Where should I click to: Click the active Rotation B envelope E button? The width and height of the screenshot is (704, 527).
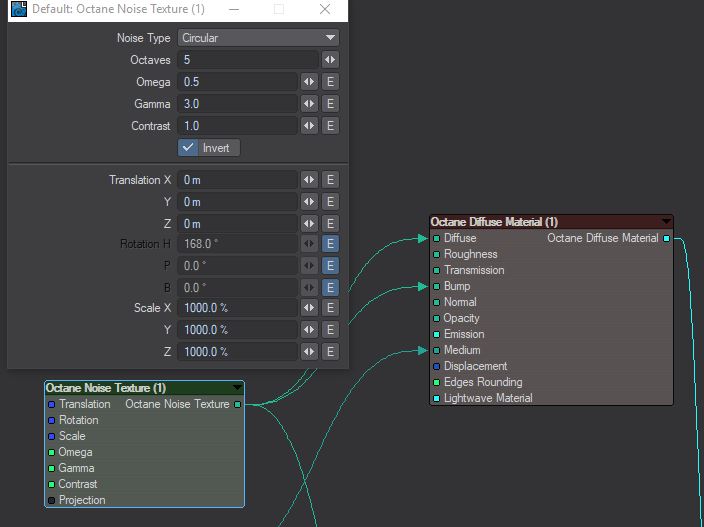pyautogui.click(x=330, y=288)
